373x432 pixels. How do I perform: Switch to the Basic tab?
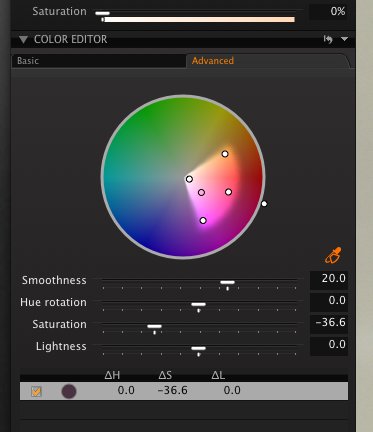pos(99,61)
